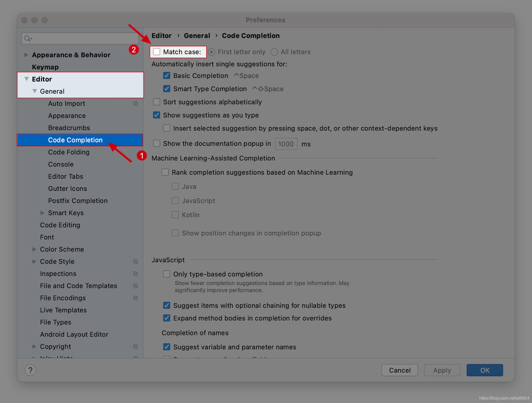This screenshot has width=532, height=403.
Task: Uncheck Suggest items with optional chaining for nullable types
Action: coord(167,305)
